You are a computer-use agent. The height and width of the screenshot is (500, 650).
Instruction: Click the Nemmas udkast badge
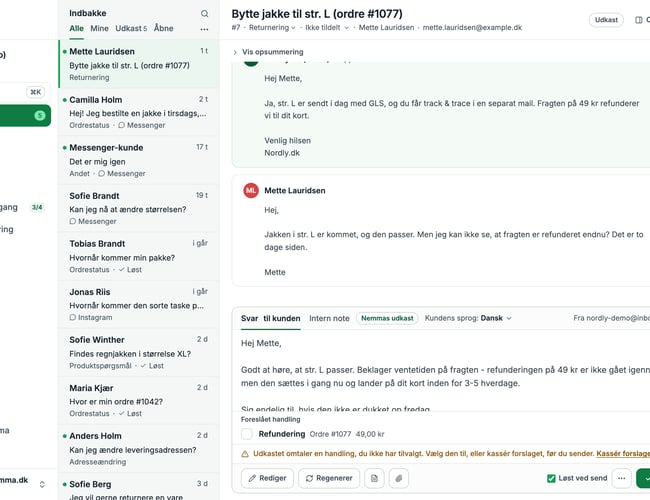tap(387, 318)
